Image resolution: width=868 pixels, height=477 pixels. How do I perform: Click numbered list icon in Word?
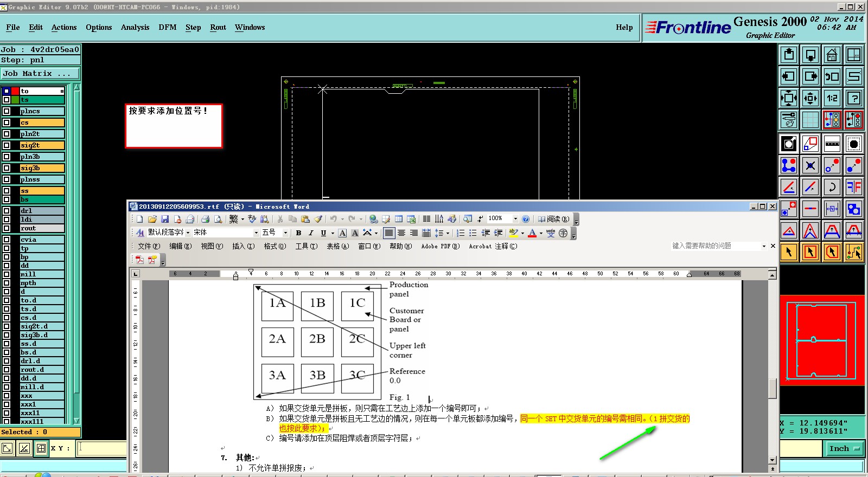click(x=461, y=233)
